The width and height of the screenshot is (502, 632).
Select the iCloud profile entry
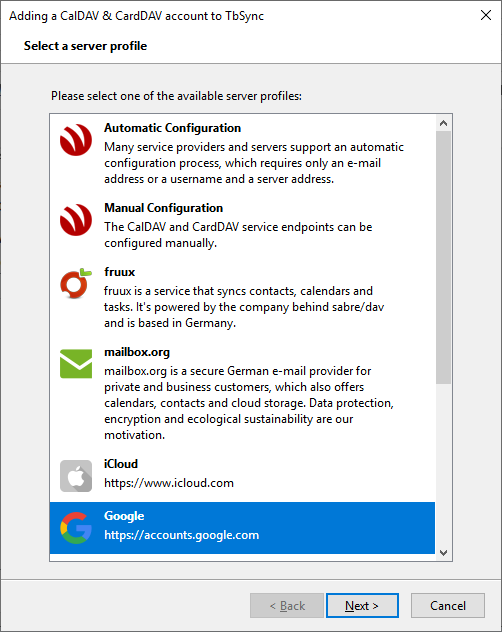coord(242,474)
